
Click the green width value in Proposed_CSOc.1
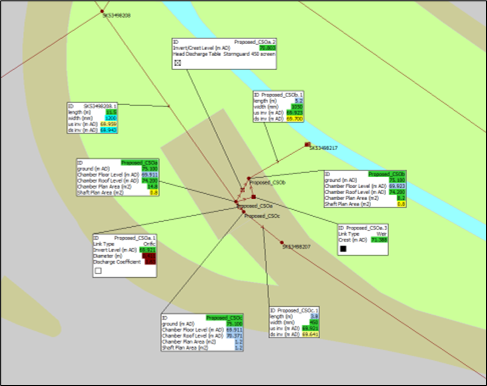click(x=314, y=322)
